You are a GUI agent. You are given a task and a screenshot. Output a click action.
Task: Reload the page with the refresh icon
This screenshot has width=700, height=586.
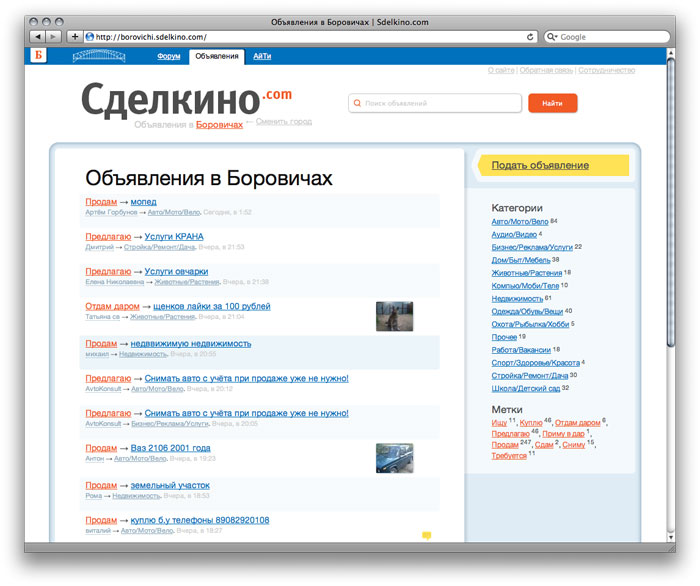coord(530,36)
